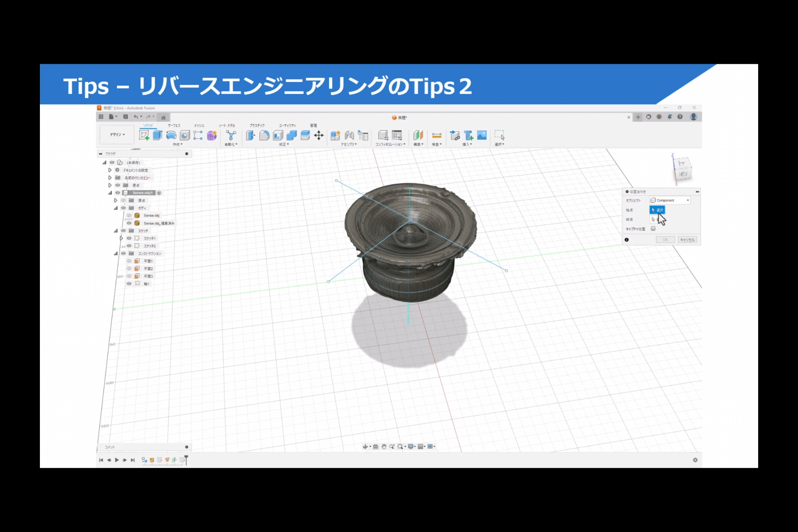This screenshot has width=798, height=532.
Task: Click the Home tab icon
Action: point(163,117)
